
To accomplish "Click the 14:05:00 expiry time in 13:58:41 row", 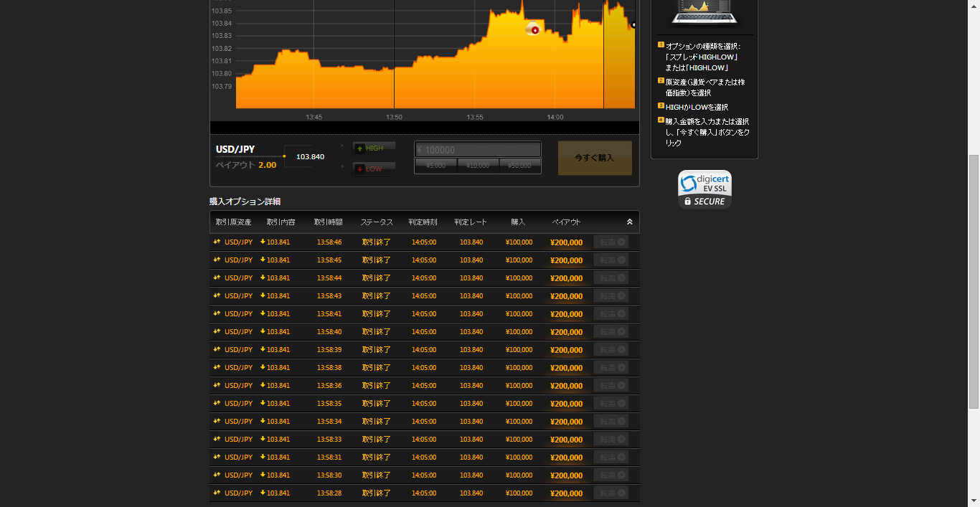I will coord(424,314).
